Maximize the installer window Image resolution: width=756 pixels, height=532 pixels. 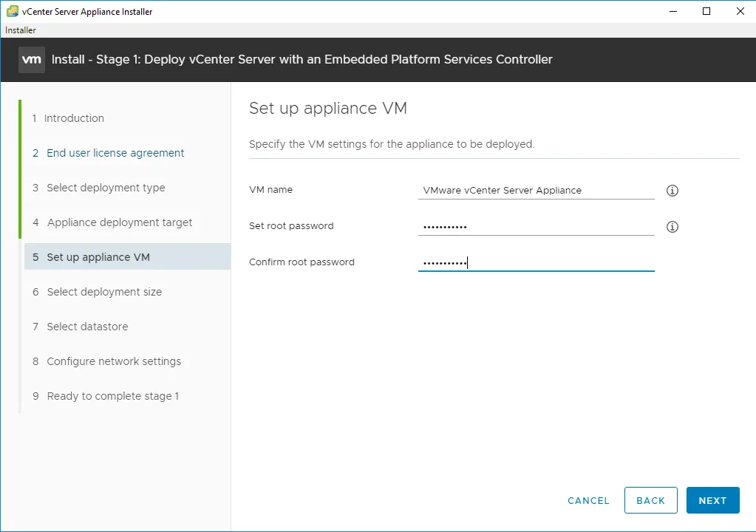[x=706, y=11]
